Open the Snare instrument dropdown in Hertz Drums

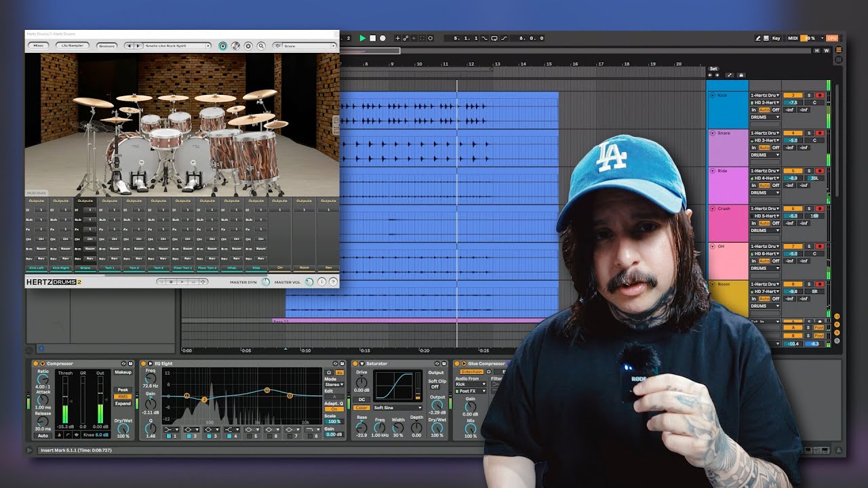(304, 46)
